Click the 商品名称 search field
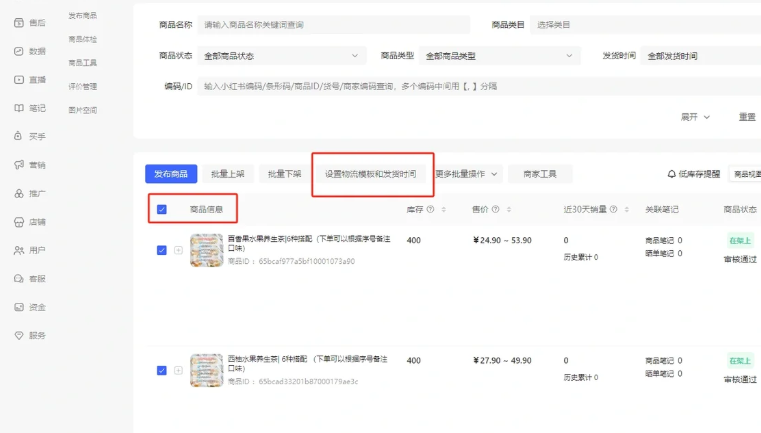This screenshot has width=761, height=433. pyautogui.click(x=334, y=25)
